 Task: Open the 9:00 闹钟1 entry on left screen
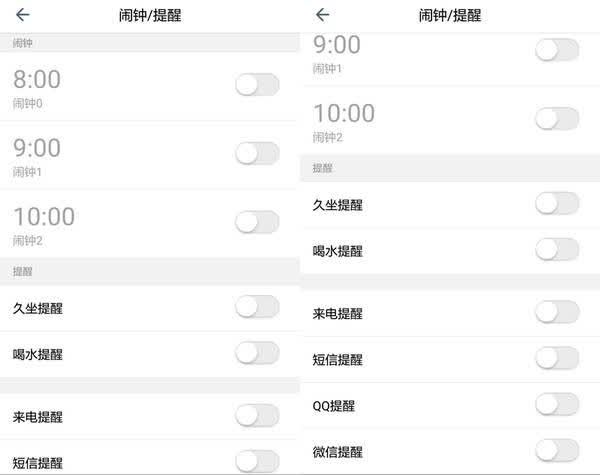click(149, 155)
